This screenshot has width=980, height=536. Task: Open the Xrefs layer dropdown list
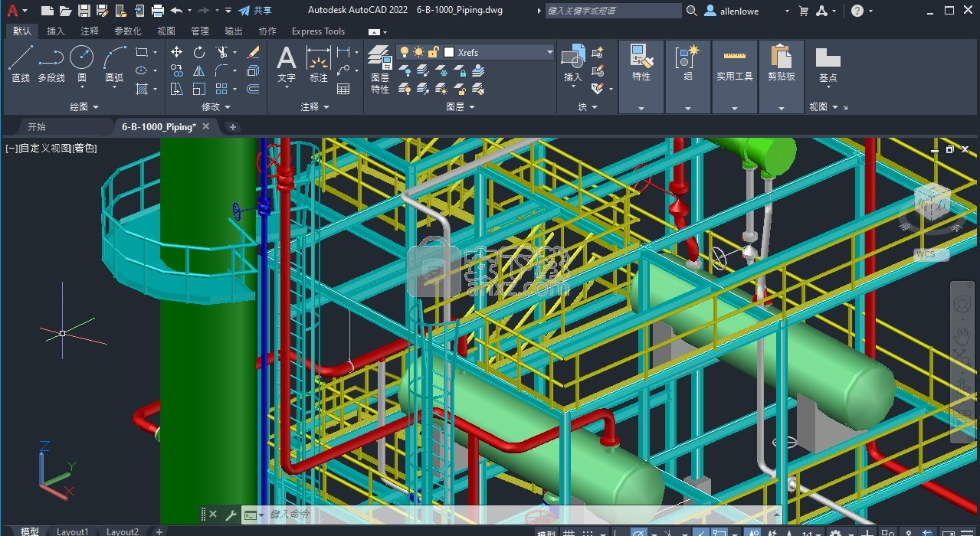point(549,52)
